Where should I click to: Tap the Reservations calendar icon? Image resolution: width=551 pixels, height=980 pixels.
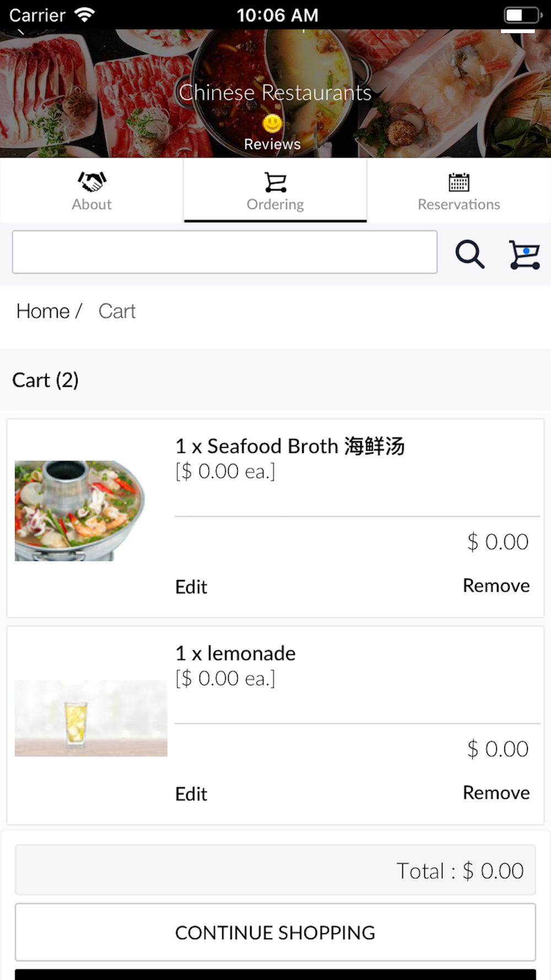tap(458, 182)
